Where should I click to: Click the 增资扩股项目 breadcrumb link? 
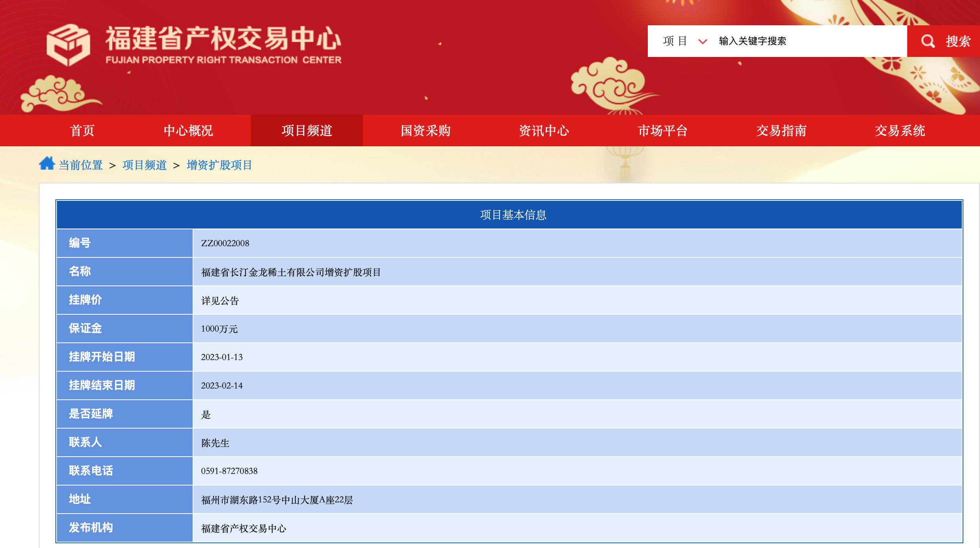[219, 165]
